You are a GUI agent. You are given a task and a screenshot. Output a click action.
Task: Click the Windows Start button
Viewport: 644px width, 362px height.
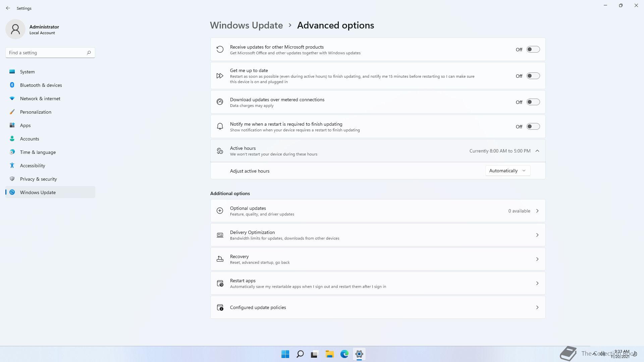click(285, 354)
